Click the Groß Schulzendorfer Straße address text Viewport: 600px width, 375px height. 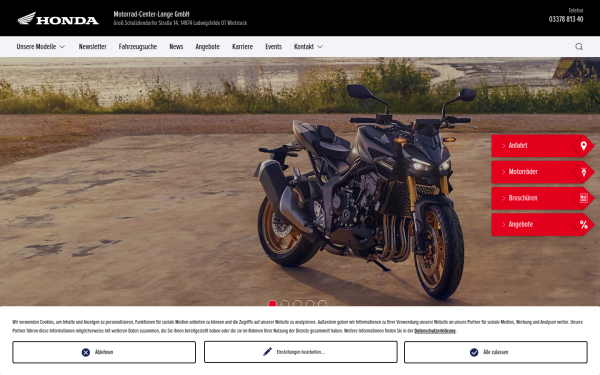pos(180,23)
